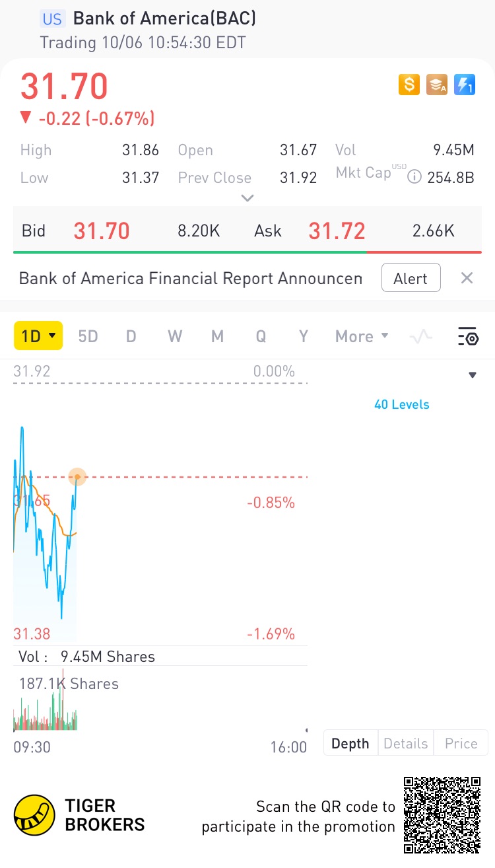Tap the blue lightning bolt icon
The height and width of the screenshot is (868, 495).
tap(465, 85)
